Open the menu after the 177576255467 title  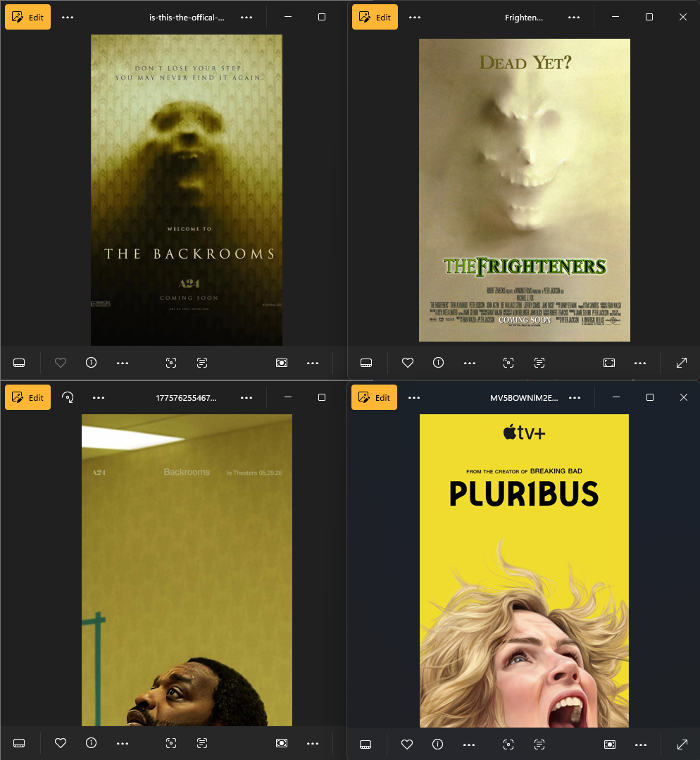point(246,398)
